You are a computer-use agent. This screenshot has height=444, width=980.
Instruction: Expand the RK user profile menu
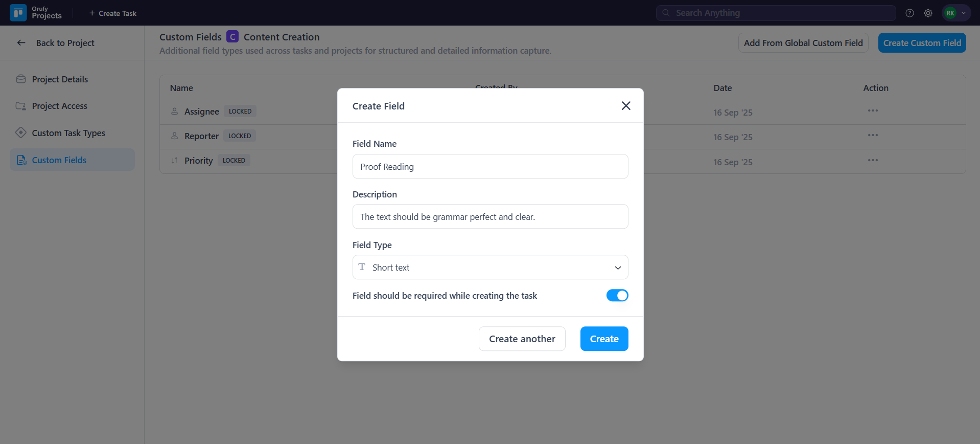pos(956,13)
